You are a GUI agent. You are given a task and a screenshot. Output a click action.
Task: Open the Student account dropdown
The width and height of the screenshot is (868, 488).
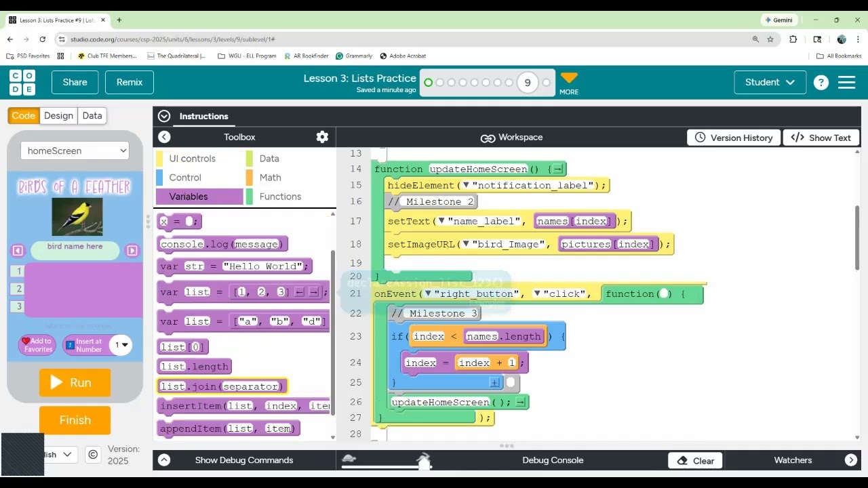click(770, 82)
